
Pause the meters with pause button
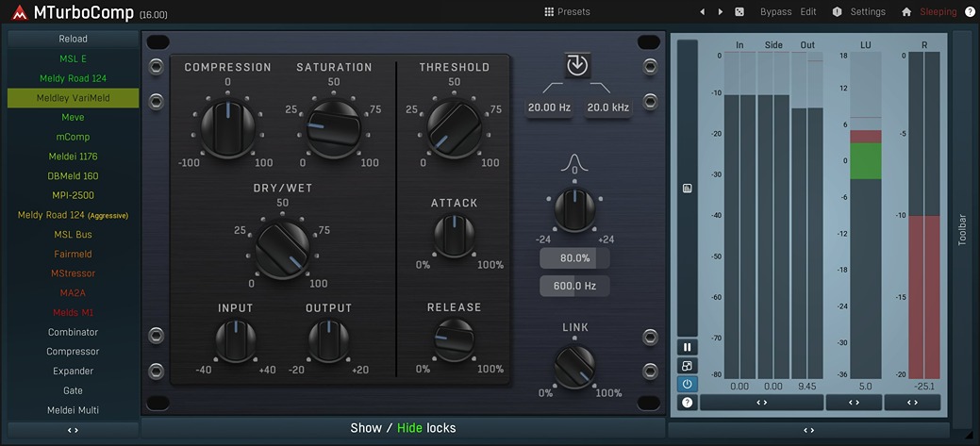pos(688,347)
